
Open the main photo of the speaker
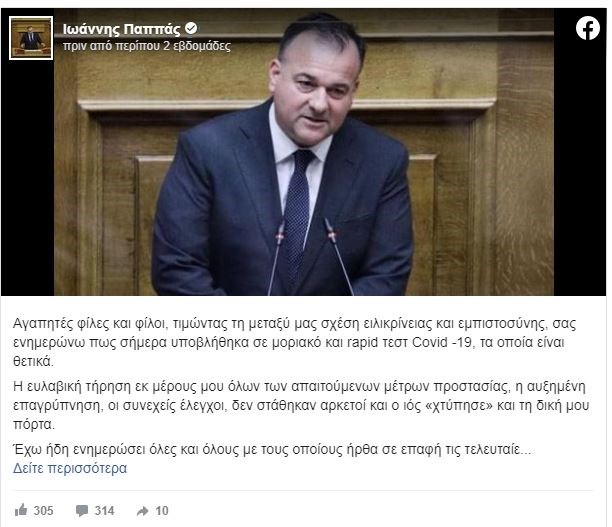coord(304,152)
